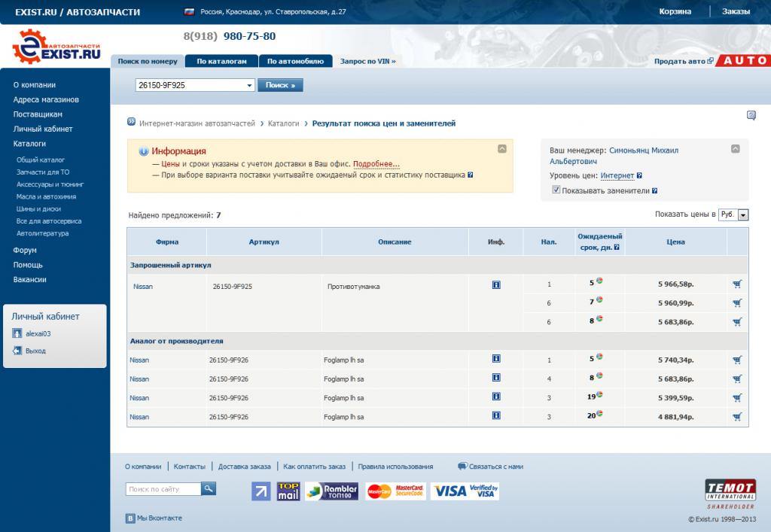771x532 pixels.
Task: Click Nissan link in 26150-9F925 row
Action: tap(142, 287)
